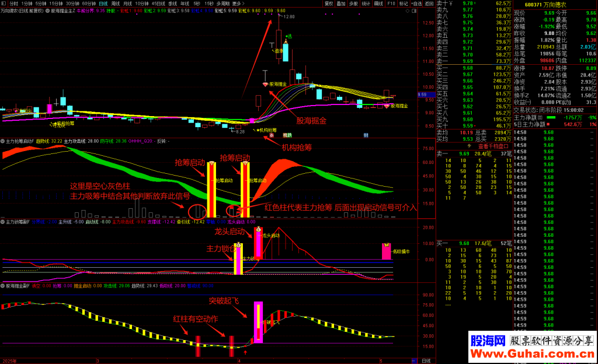
Task: Select the 15分钟 period
Action: [x=55, y=3]
